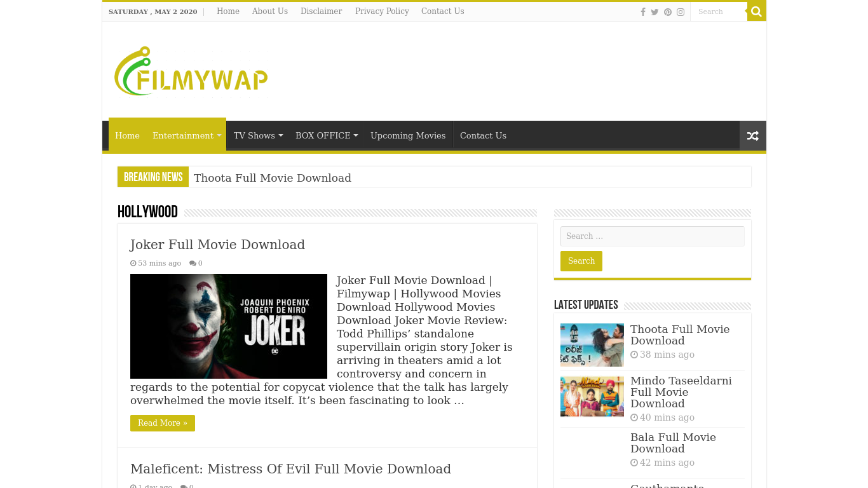Open the Privacy Policy link
This screenshot has height=488, width=868.
(382, 11)
